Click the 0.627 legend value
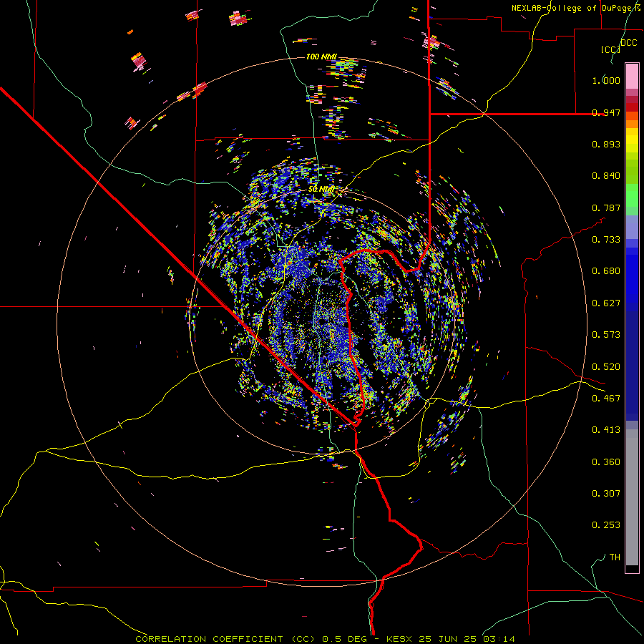 pos(606,303)
